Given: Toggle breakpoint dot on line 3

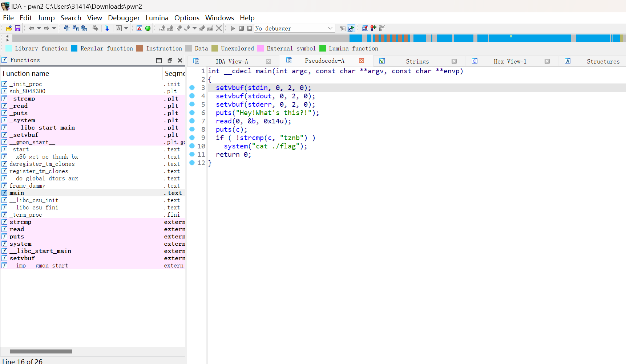Looking at the screenshot, I should 192,87.
